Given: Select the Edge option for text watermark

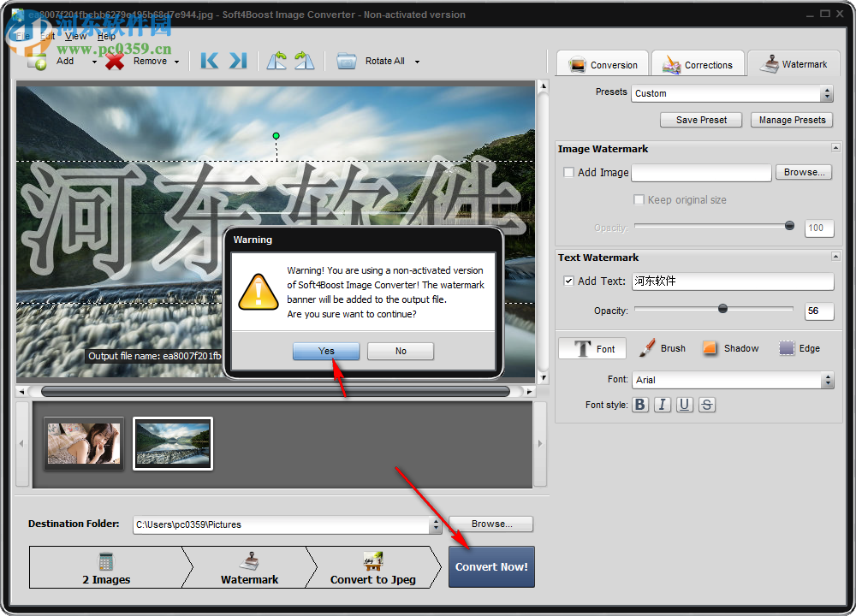Looking at the screenshot, I should (x=799, y=348).
